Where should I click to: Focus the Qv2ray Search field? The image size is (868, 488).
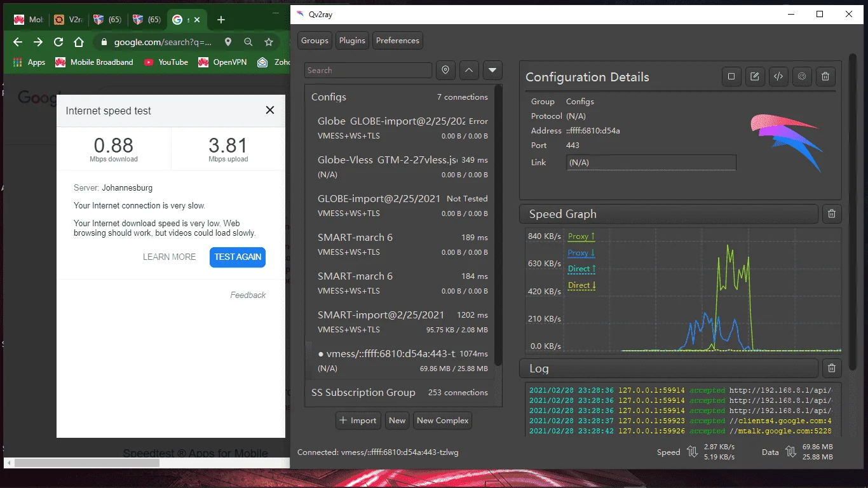368,71
